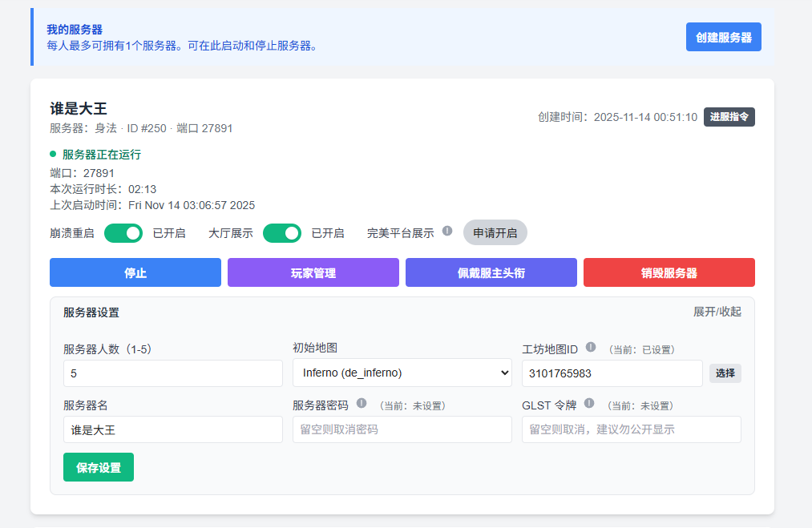Click info icon beside 服务器密码 label
The image size is (812, 528).
point(362,404)
